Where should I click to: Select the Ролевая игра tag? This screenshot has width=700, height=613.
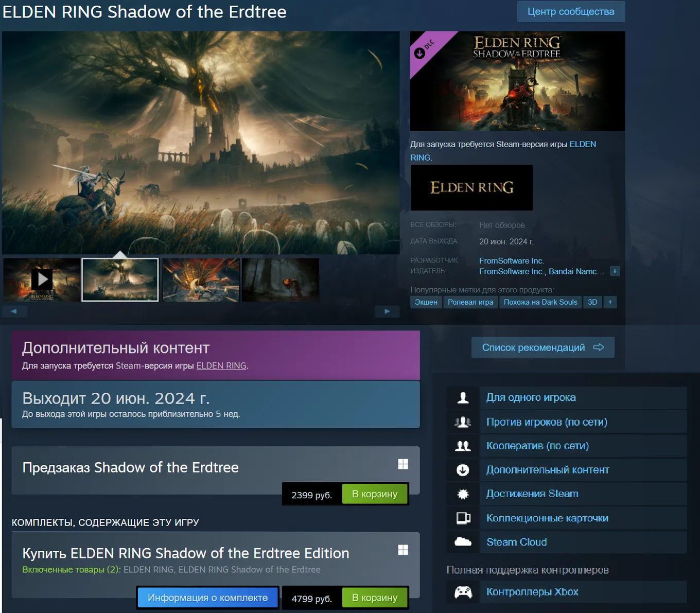coord(470,302)
